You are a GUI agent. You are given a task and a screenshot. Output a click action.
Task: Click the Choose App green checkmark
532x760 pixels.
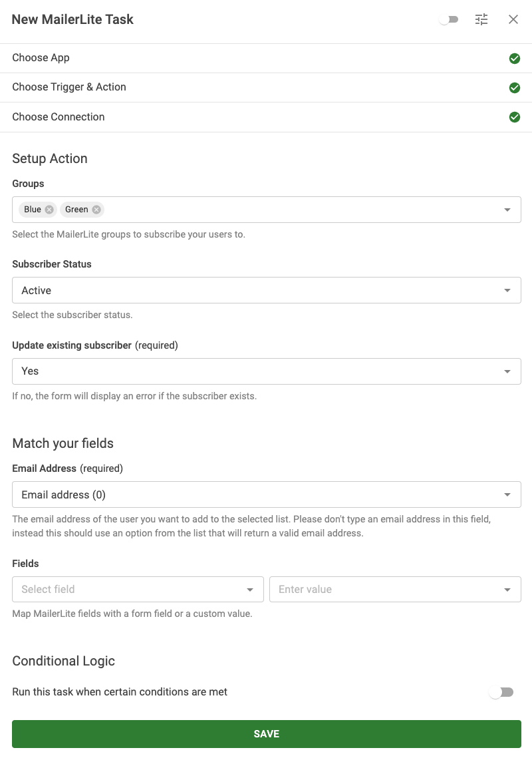514,59
